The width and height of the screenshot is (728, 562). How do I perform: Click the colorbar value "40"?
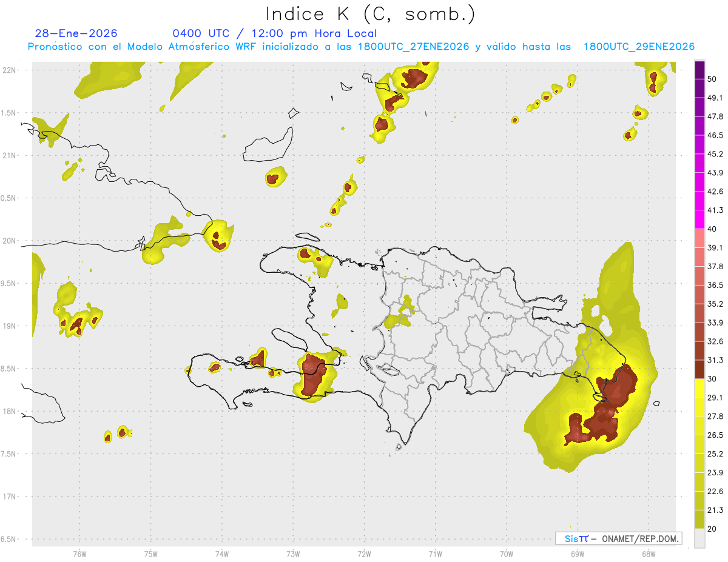713,229
